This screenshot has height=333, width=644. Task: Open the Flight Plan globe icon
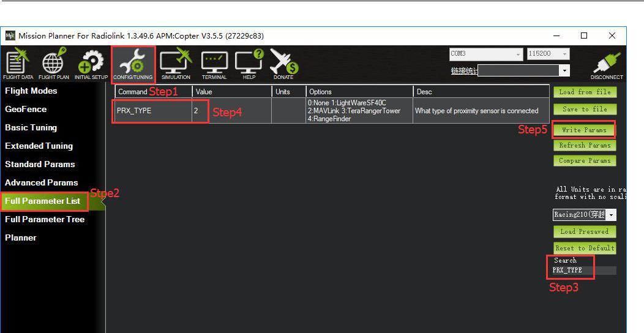tap(54, 64)
